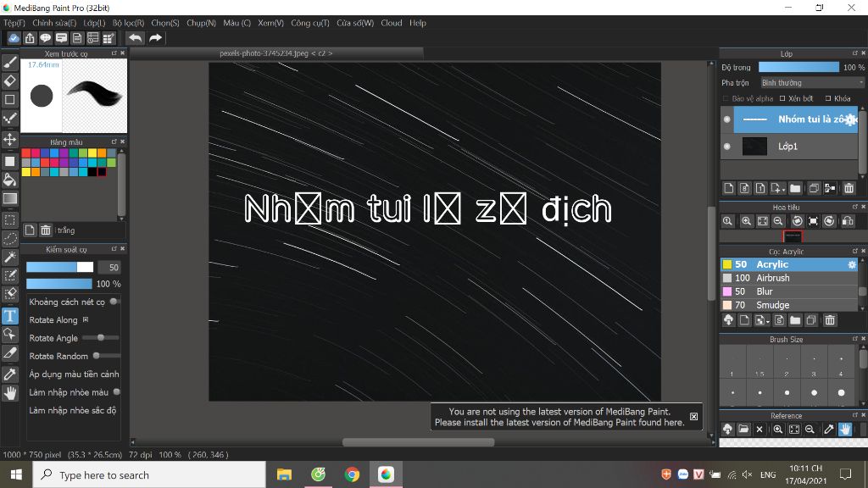Select the rectangular Select tool

point(10,219)
